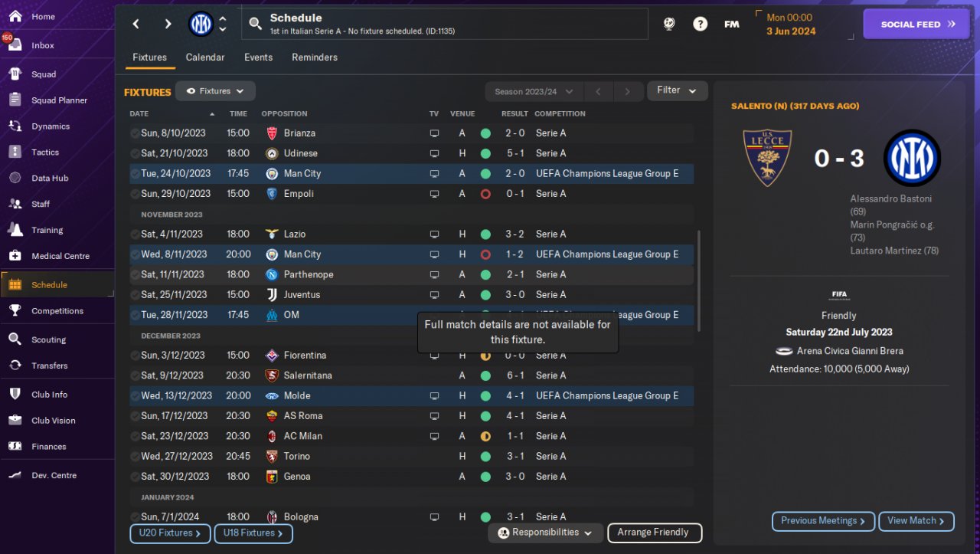Switch to the Calendar tab
980x554 pixels.
coord(205,57)
